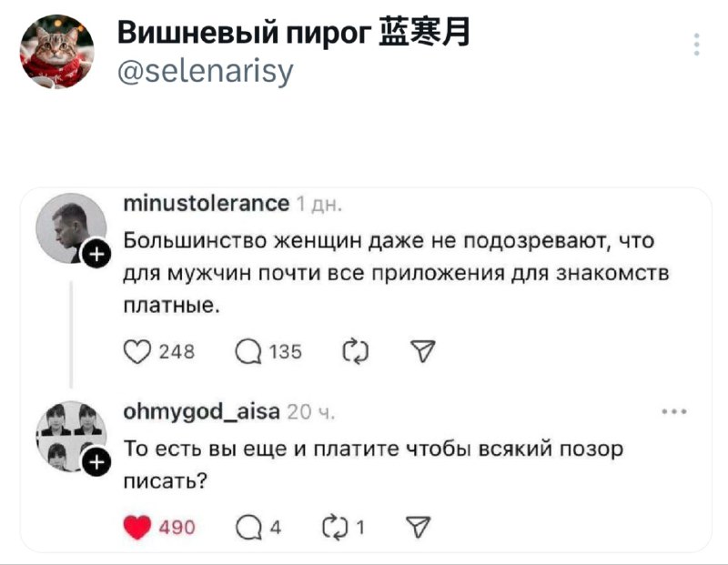The height and width of the screenshot is (565, 728).
Task: Like the minustolerance post with heart icon
Action: 136,352
